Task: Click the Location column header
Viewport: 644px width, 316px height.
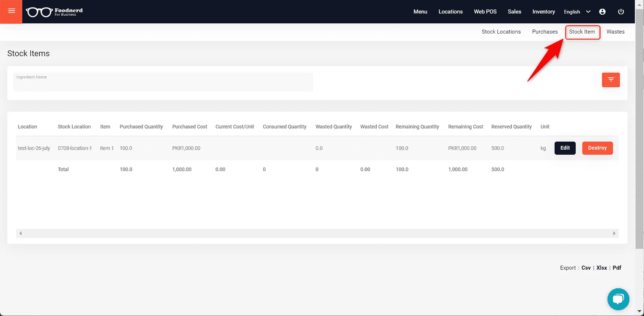Action: pos(27,127)
